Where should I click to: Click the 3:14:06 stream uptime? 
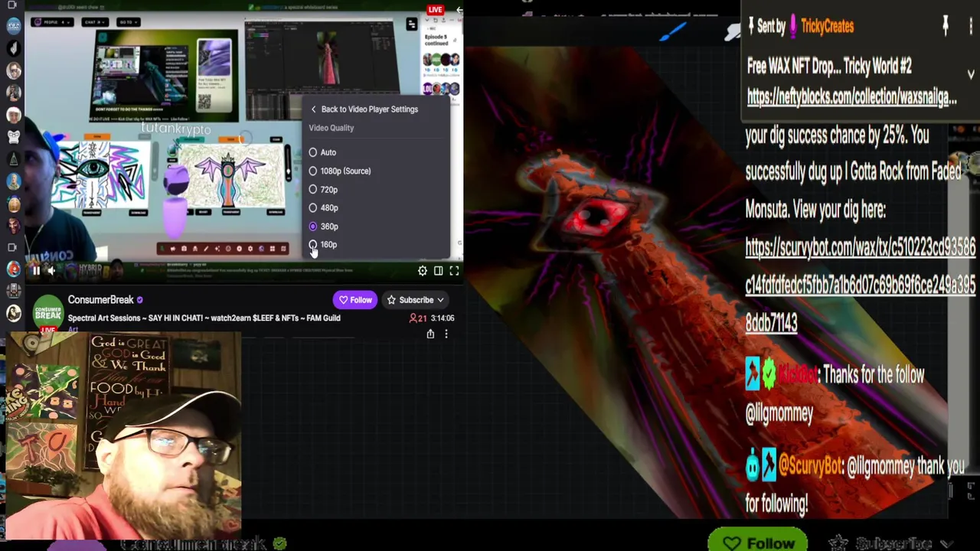tap(443, 318)
